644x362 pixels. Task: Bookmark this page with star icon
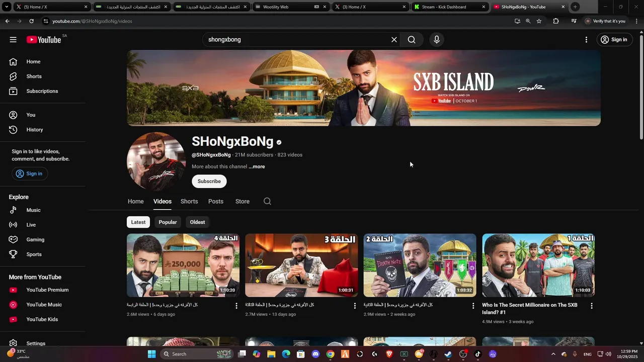539,21
